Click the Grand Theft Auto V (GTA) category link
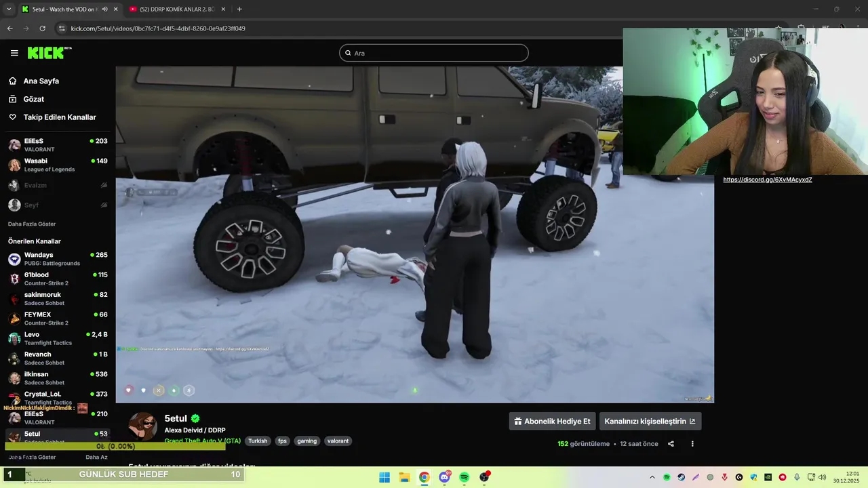The image size is (868, 488). tap(202, 441)
